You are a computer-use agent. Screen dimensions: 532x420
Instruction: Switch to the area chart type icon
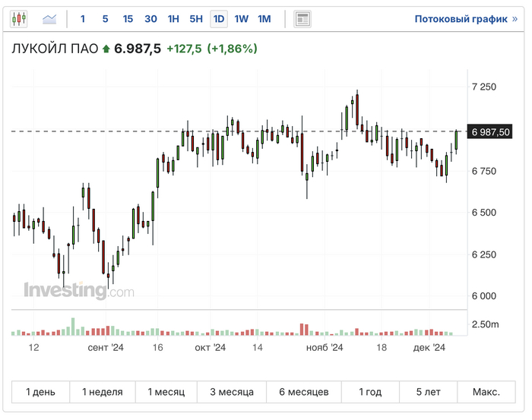coord(50,18)
